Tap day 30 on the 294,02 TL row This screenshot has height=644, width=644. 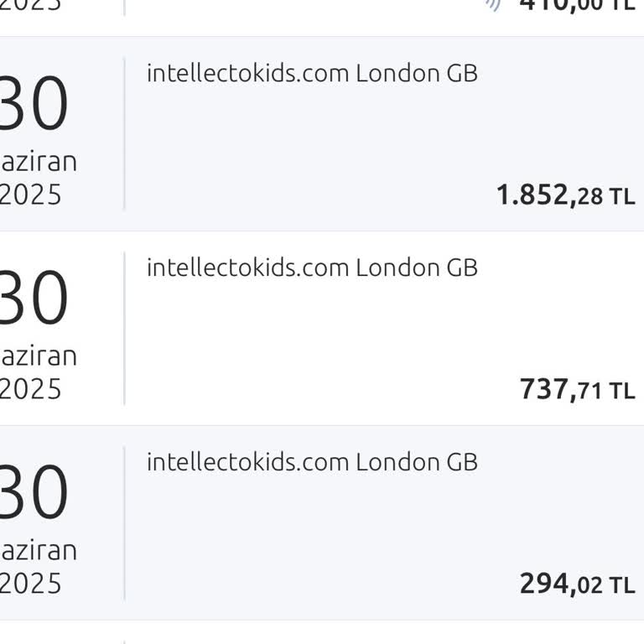click(34, 493)
